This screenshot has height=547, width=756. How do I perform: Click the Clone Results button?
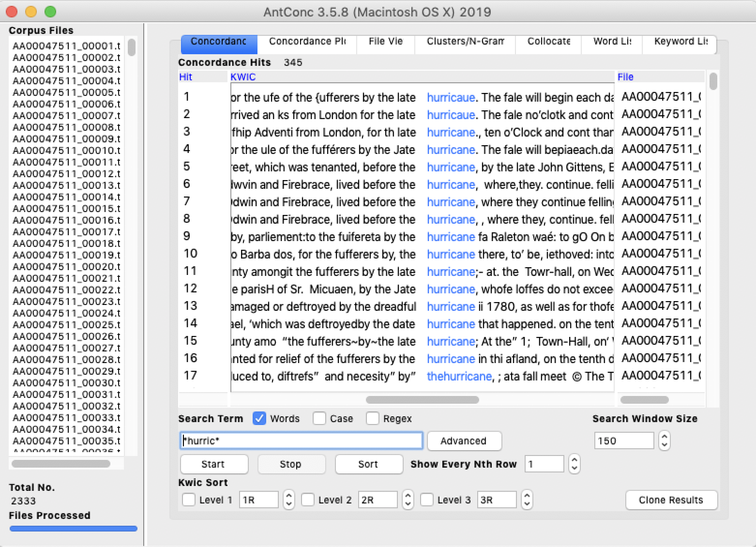pos(671,500)
